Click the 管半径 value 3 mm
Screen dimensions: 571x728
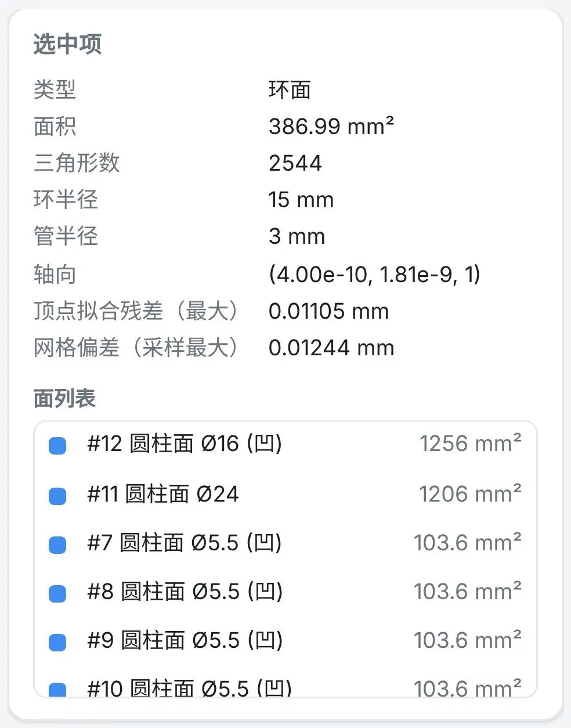point(297,237)
